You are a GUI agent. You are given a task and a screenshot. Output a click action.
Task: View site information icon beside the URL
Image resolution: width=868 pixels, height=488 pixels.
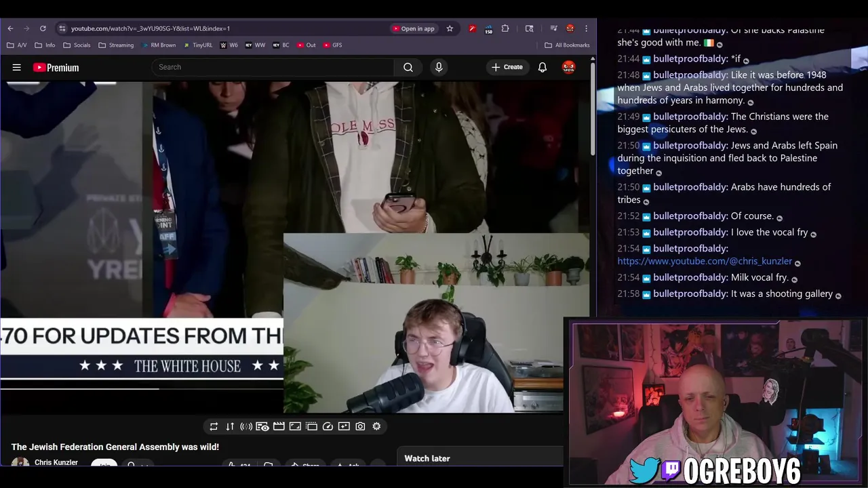[62, 28]
